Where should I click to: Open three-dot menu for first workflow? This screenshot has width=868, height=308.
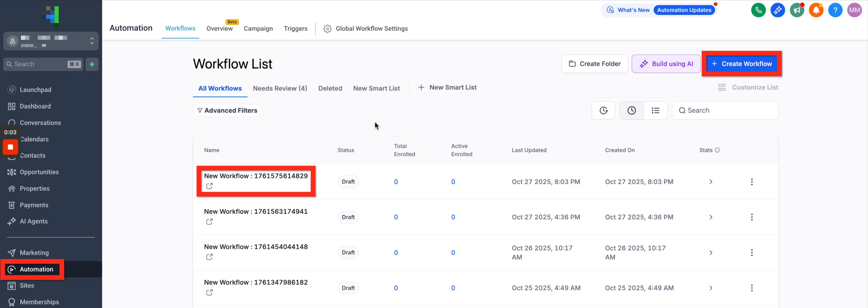(751, 182)
